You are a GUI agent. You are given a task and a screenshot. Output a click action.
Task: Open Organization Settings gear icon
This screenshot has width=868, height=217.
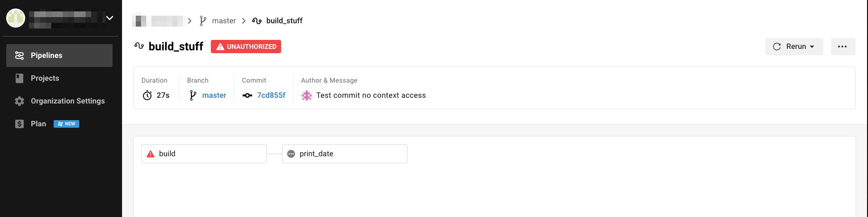pyautogui.click(x=19, y=101)
